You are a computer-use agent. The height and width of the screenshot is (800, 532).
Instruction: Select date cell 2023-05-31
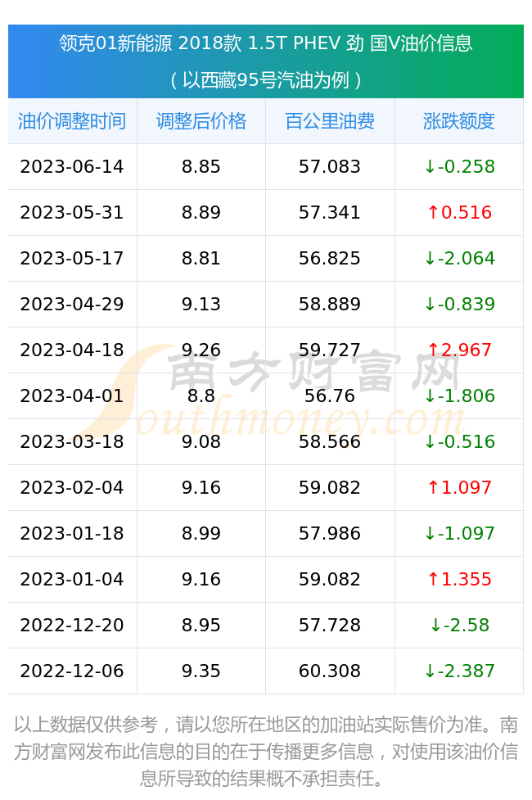click(x=72, y=212)
